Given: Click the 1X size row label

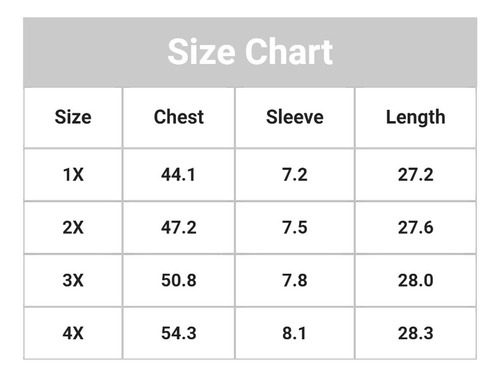Looking at the screenshot, I should click(73, 175).
